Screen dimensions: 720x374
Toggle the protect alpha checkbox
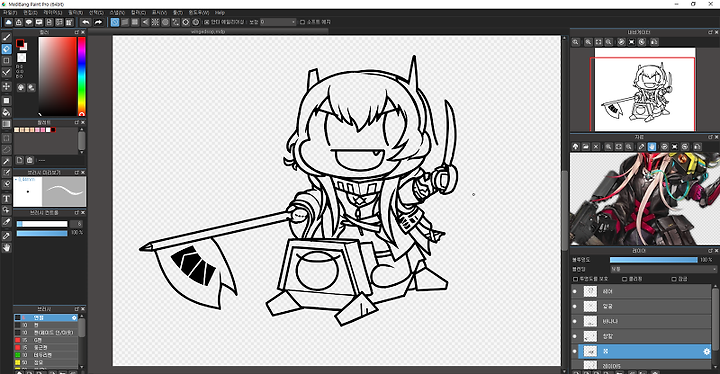pyautogui.click(x=575, y=279)
